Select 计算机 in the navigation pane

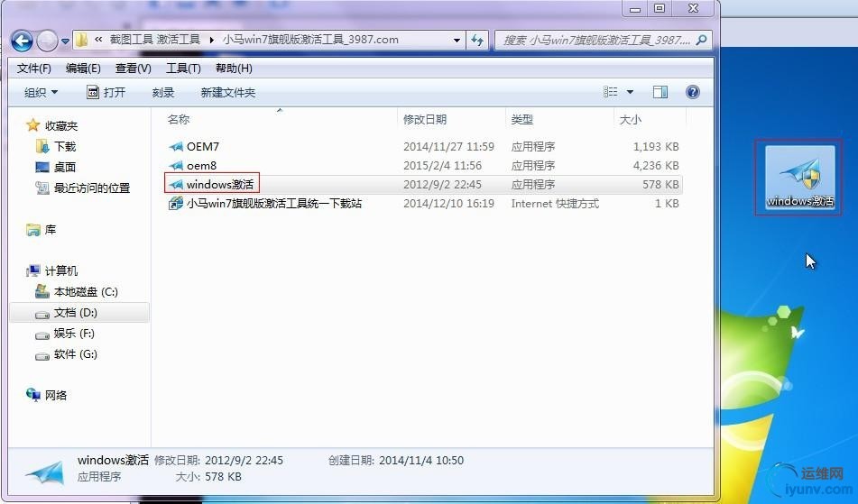click(x=61, y=270)
